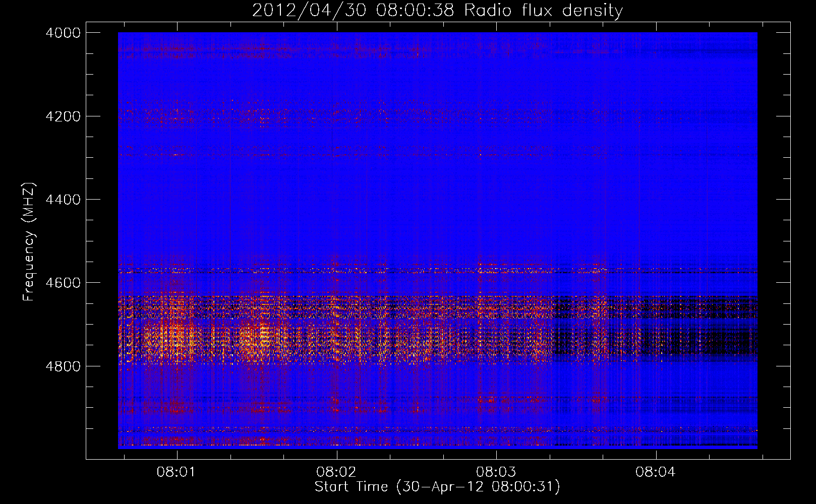Click the 08:04 time axis label
Screen dimensions: 816x504
coord(655,472)
